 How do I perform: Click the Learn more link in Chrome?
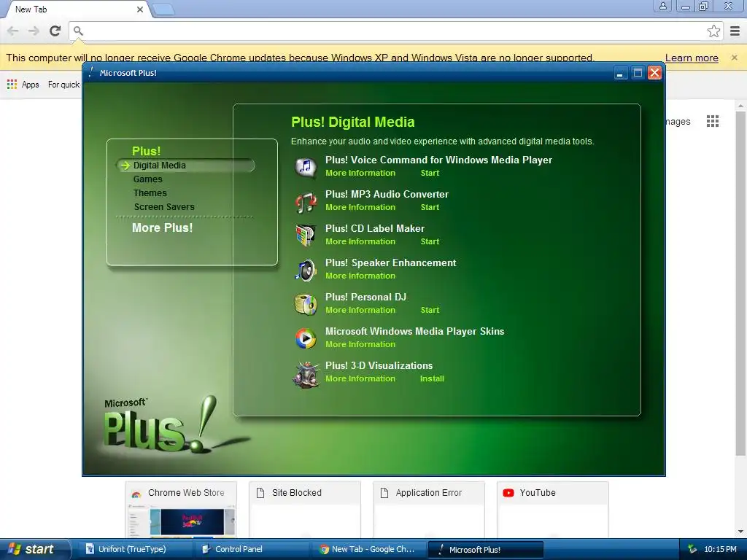click(x=692, y=58)
